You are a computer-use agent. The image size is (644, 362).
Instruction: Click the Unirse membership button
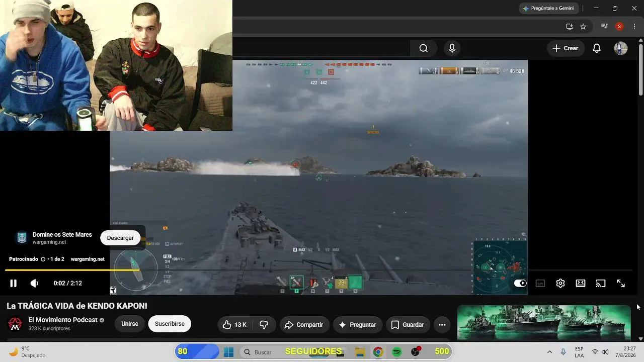click(x=130, y=324)
